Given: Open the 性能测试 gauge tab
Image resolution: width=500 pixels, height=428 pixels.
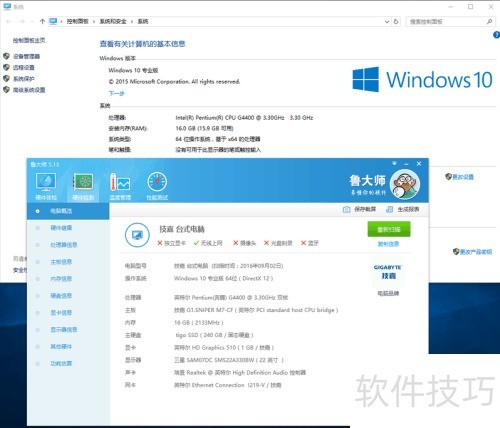Looking at the screenshot, I should pyautogui.click(x=157, y=186).
